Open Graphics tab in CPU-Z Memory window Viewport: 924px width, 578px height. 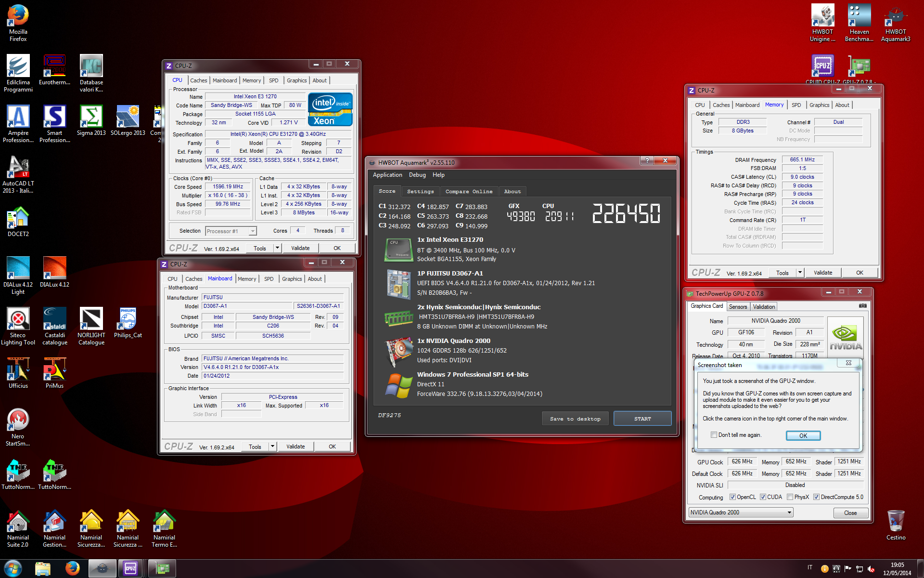coord(819,105)
